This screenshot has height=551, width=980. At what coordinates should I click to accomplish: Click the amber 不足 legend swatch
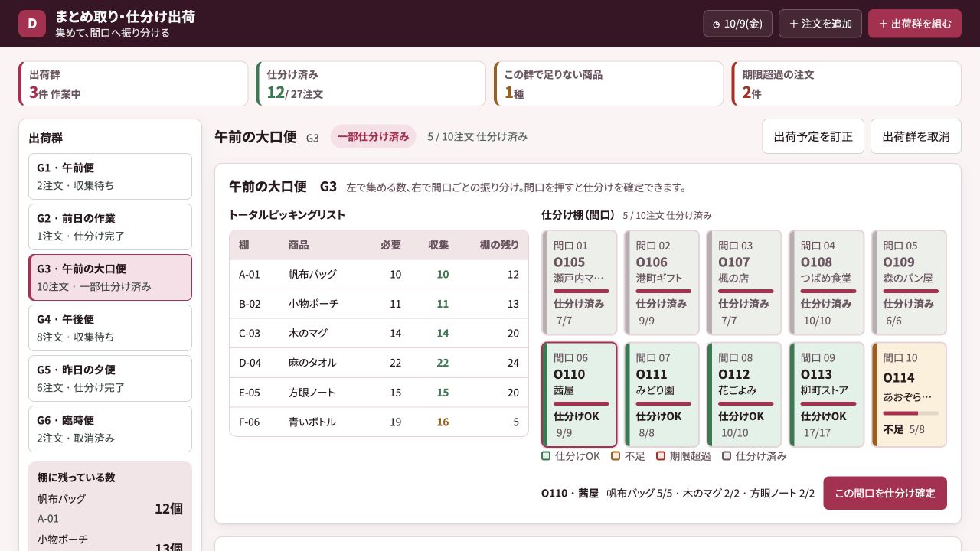(x=616, y=456)
